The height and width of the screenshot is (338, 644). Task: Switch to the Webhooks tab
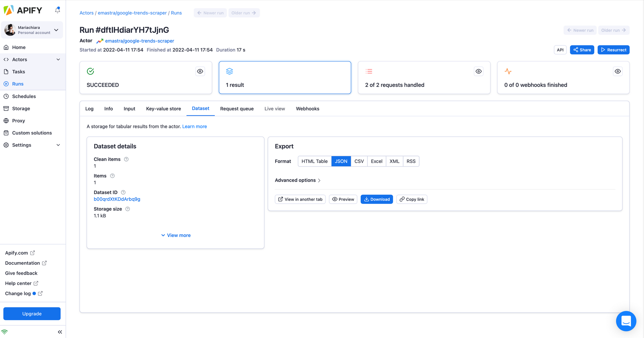[308, 109]
